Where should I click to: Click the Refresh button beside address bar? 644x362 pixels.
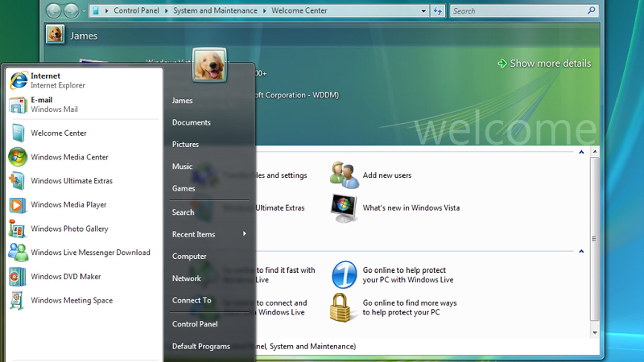(438, 11)
